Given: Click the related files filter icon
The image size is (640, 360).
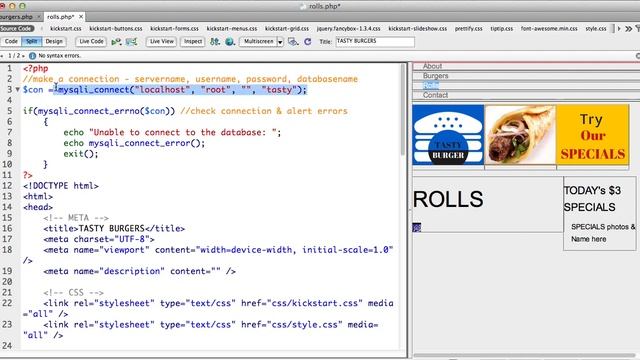Looking at the screenshot, I should (x=638, y=29).
